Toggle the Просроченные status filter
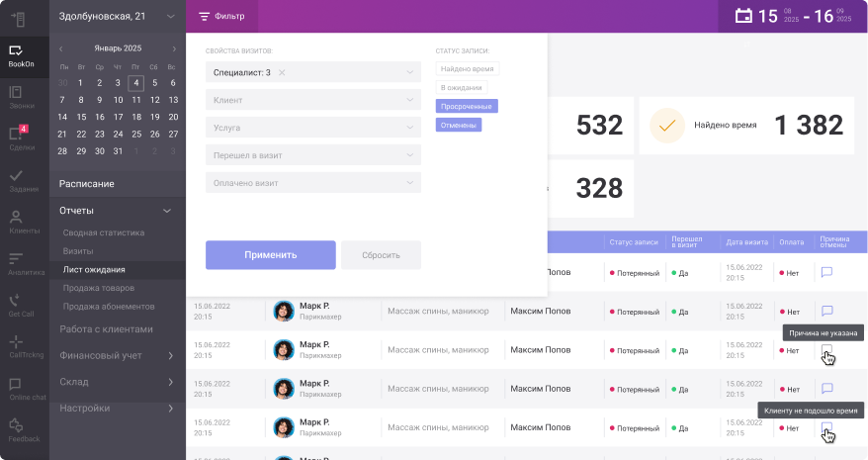This screenshot has width=868, height=460. click(x=467, y=106)
